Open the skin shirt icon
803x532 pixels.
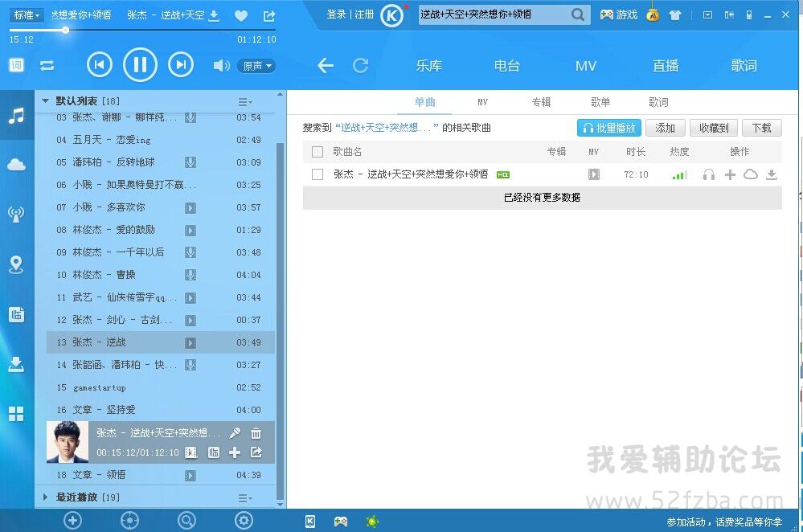675,15
